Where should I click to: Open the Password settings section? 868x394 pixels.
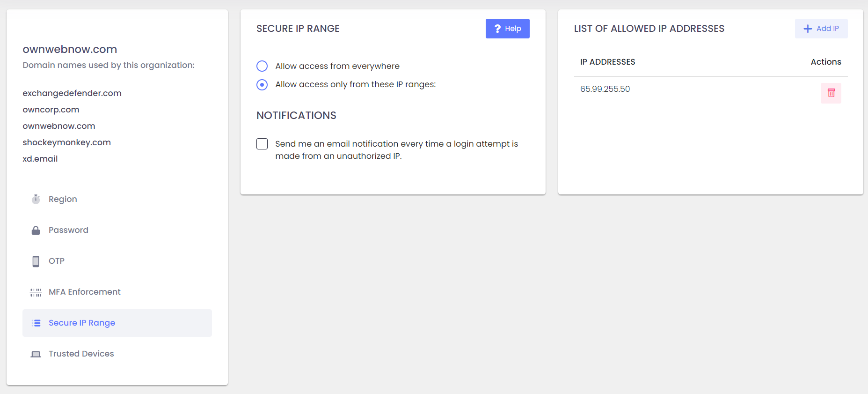point(68,230)
